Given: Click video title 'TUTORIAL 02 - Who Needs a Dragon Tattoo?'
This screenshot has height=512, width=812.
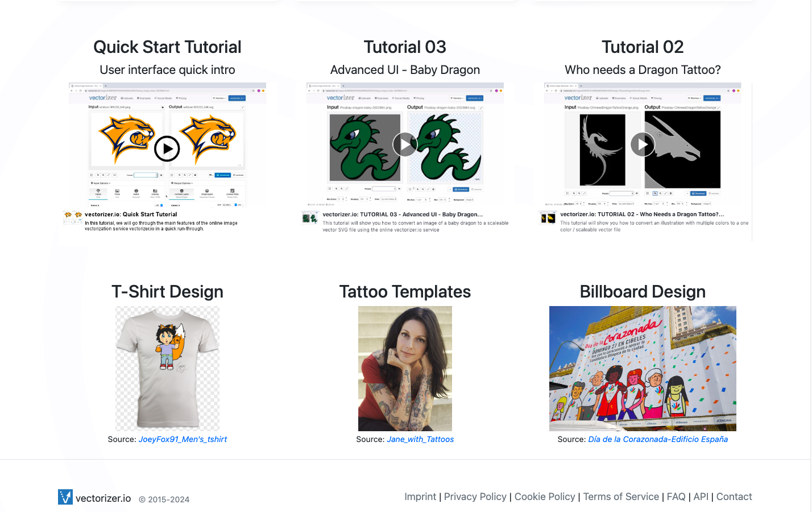Looking at the screenshot, I should click(642, 214).
